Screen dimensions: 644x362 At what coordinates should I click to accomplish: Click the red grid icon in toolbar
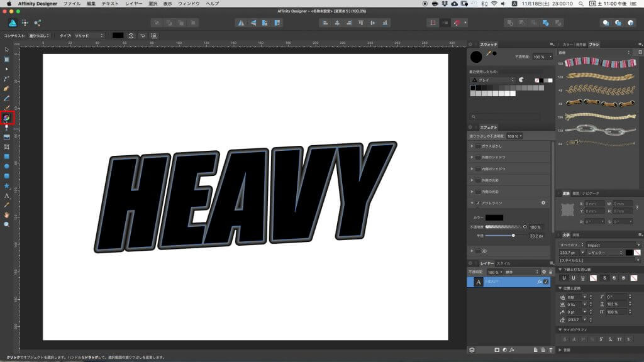(433, 23)
